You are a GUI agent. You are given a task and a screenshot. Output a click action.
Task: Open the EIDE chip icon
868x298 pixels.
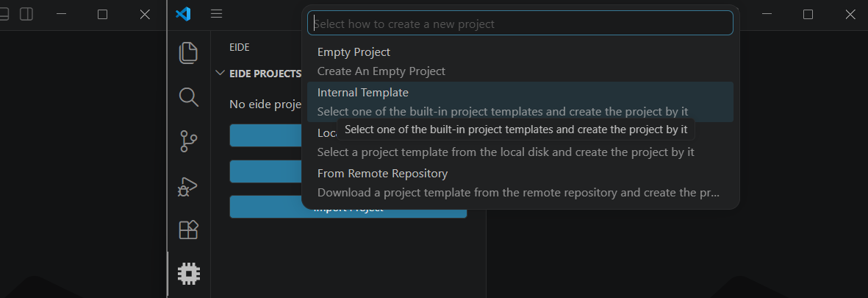[188, 273]
